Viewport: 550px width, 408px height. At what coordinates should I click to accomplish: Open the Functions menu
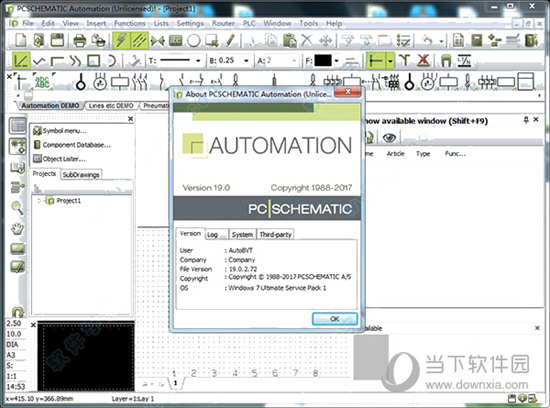point(130,24)
